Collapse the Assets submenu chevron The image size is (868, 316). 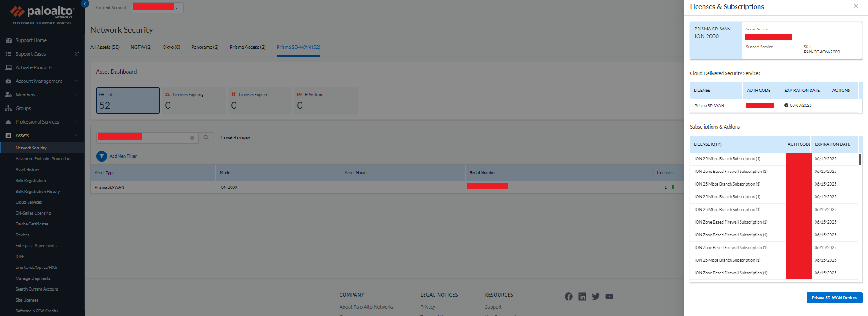coord(76,135)
